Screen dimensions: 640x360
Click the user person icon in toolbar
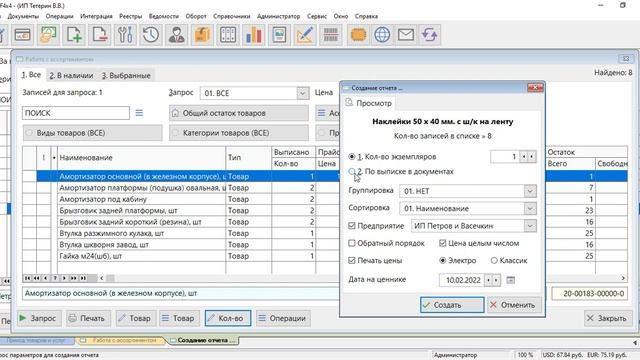click(177, 35)
